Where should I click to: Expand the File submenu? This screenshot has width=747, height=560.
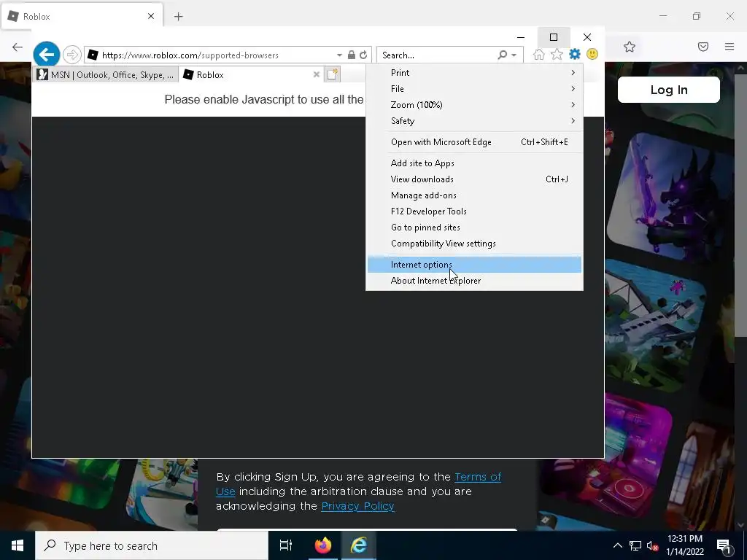[474, 89]
